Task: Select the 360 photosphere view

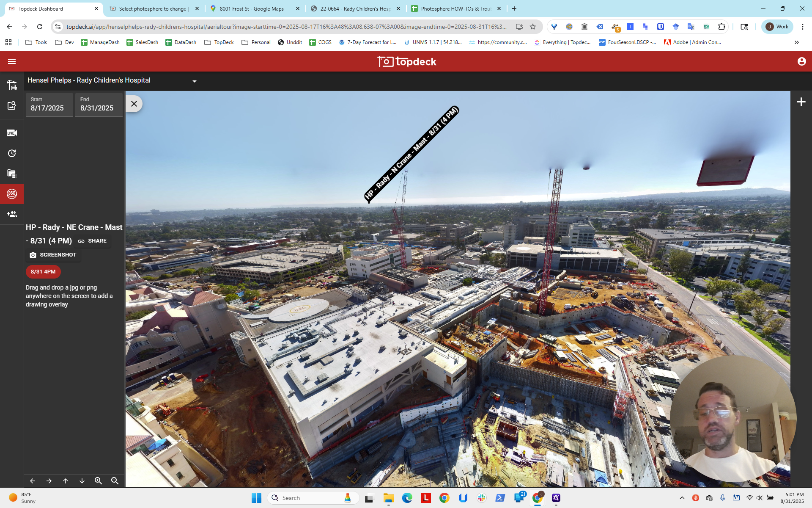Action: coord(12,194)
